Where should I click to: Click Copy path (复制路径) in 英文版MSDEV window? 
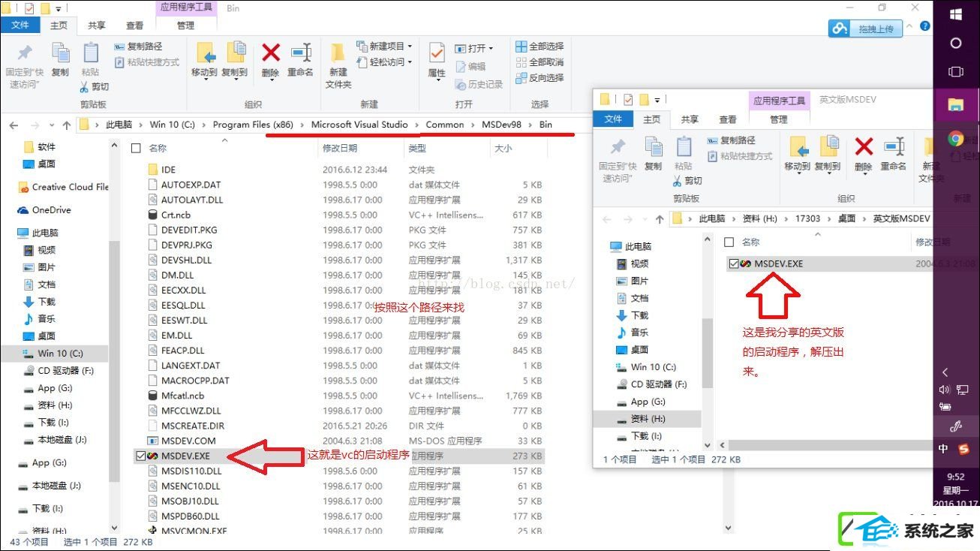tap(732, 140)
